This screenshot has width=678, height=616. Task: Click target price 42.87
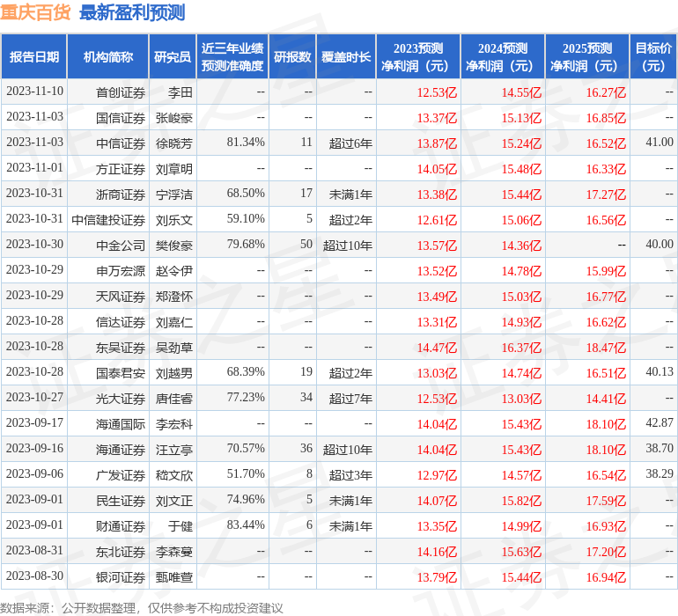point(660,422)
